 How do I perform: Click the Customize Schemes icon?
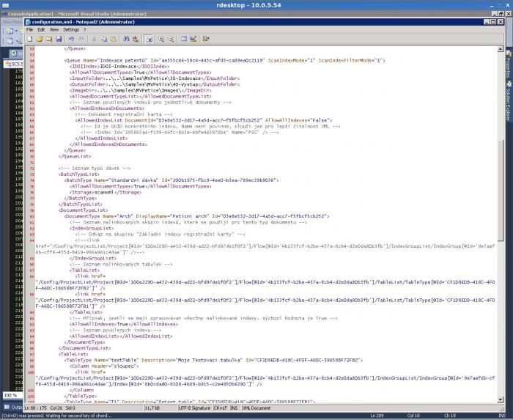click(x=193, y=39)
